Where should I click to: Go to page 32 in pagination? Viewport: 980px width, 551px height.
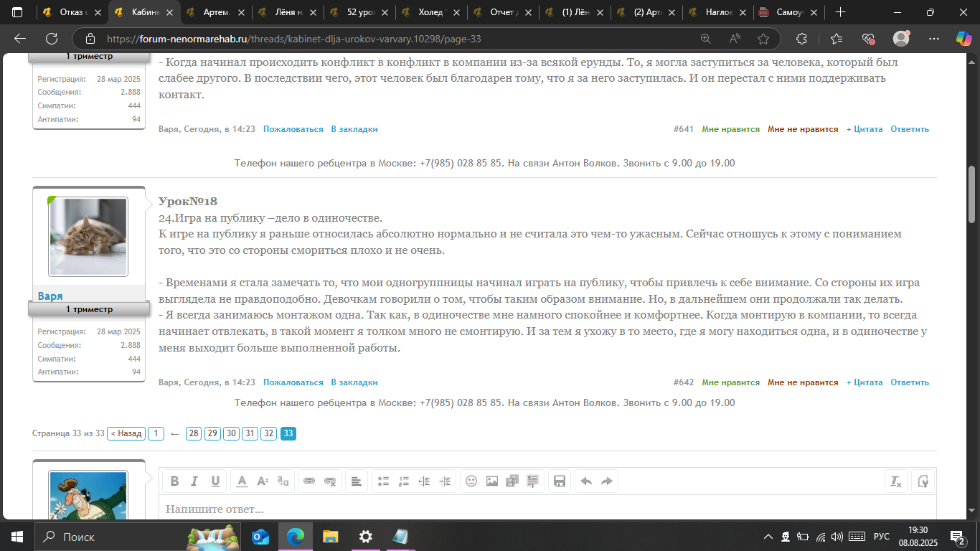(268, 433)
